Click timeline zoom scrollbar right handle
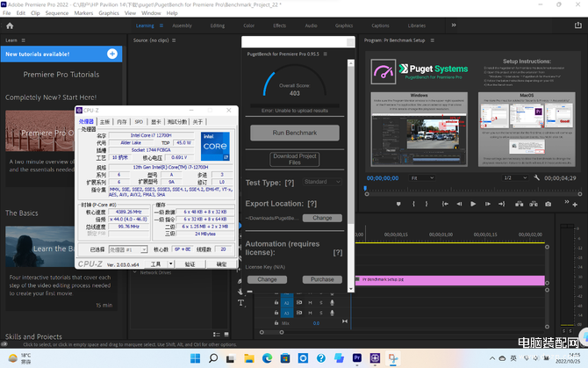588x368 pixels. click(x=281, y=332)
